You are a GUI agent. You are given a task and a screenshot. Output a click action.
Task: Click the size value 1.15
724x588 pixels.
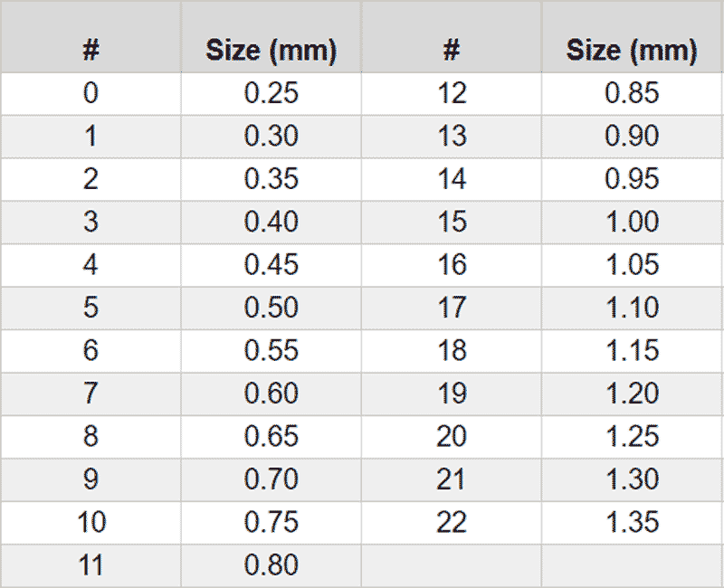coord(632,351)
